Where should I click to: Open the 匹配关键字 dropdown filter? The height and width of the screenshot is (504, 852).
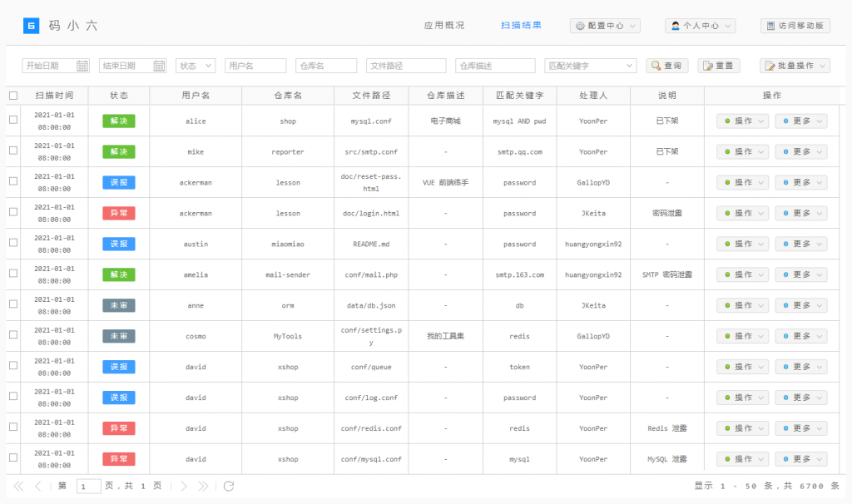[x=591, y=66]
